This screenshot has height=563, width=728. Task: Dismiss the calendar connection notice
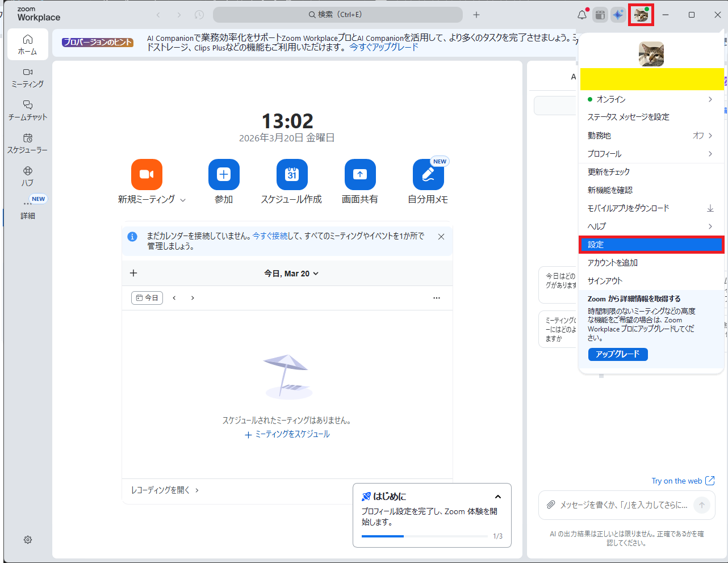(x=441, y=237)
